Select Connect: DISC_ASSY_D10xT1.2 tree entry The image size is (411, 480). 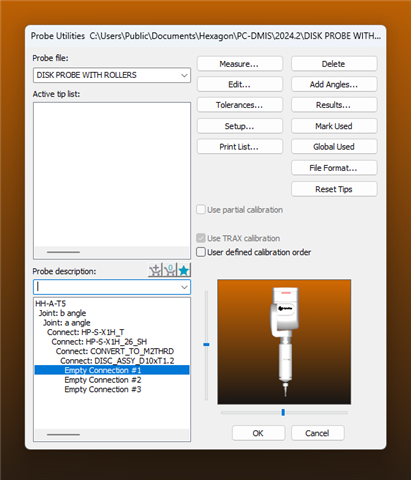pos(117,361)
